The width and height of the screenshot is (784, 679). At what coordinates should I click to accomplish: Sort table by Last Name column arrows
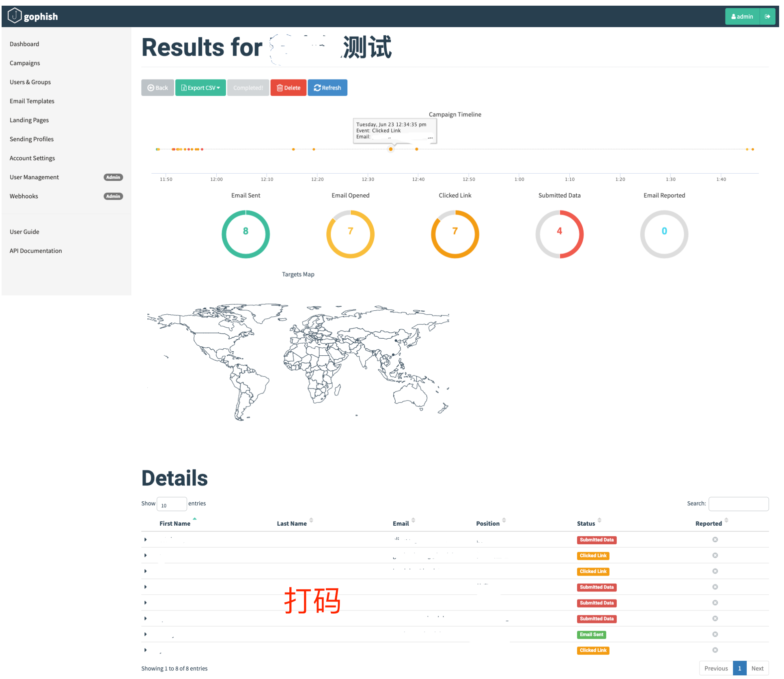311,520
